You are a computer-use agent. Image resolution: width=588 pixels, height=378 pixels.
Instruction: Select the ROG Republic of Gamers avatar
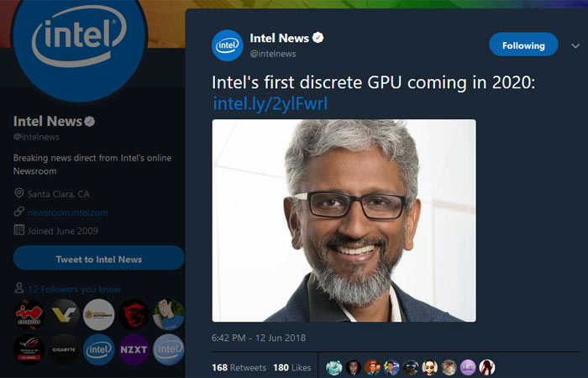[x=29, y=349]
